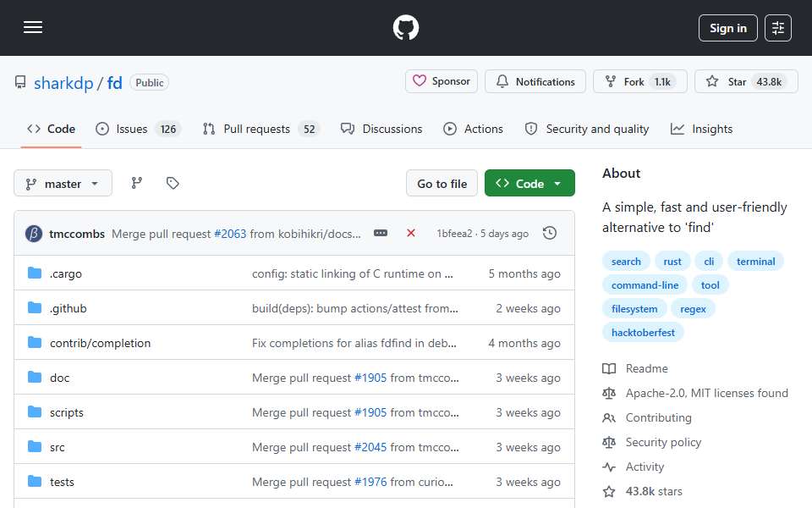This screenshot has height=508, width=812.
Task: Open commit history clock icon
Action: [x=550, y=234]
